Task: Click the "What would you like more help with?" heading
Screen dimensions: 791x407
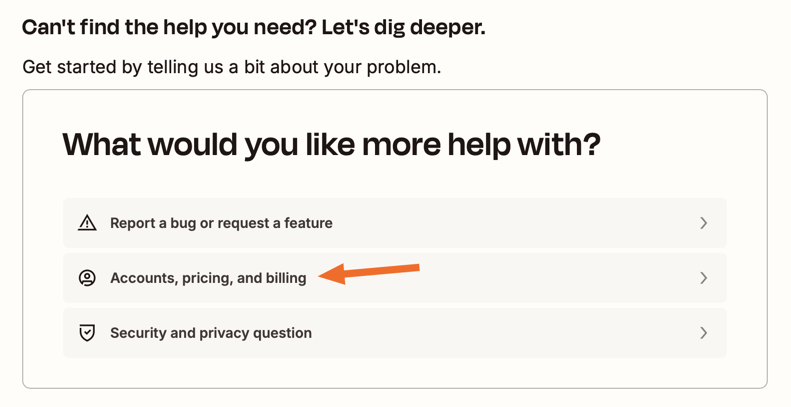Action: tap(331, 144)
